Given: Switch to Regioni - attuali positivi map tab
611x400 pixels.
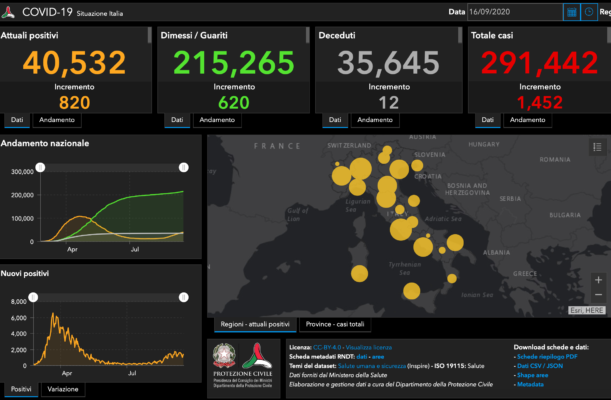Looking at the screenshot, I should tap(255, 324).
